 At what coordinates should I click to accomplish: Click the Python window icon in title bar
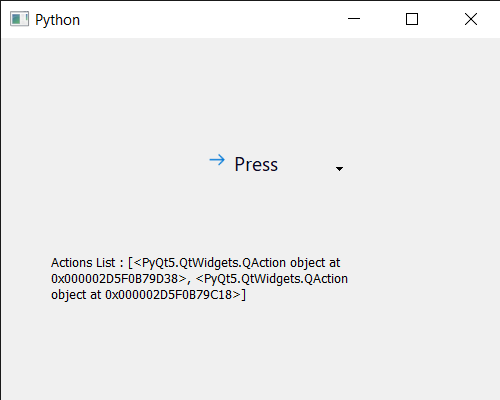pyautogui.click(x=19, y=19)
